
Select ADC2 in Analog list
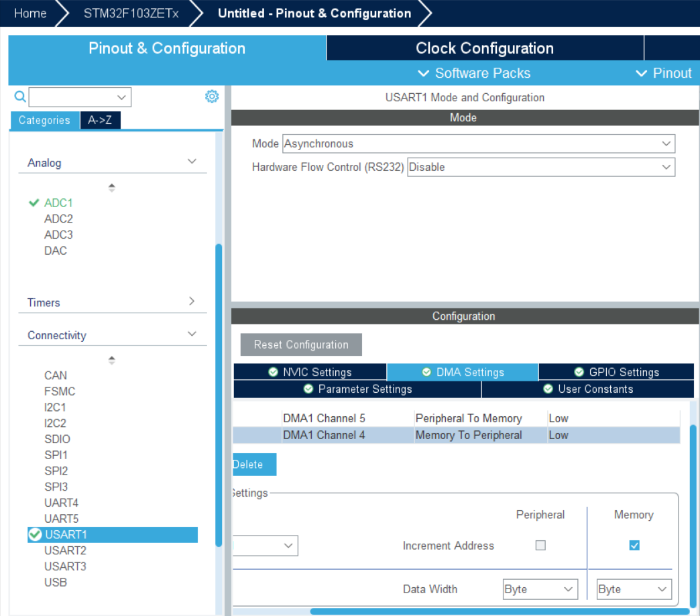[58, 219]
